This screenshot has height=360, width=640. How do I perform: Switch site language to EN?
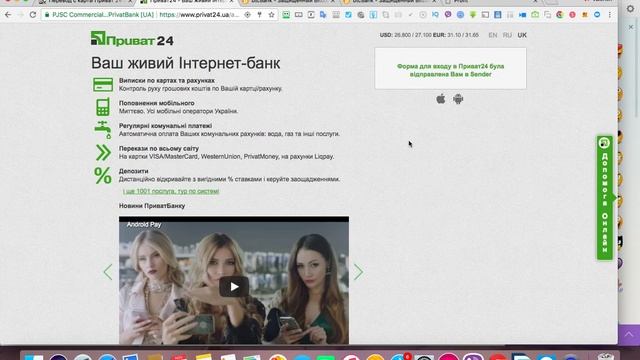click(x=493, y=35)
